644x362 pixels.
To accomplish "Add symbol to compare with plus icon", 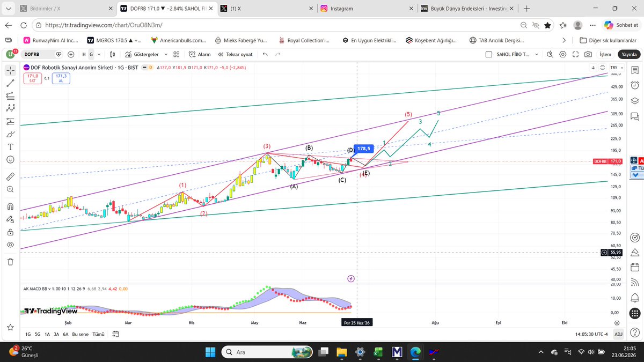I will [x=71, y=54].
